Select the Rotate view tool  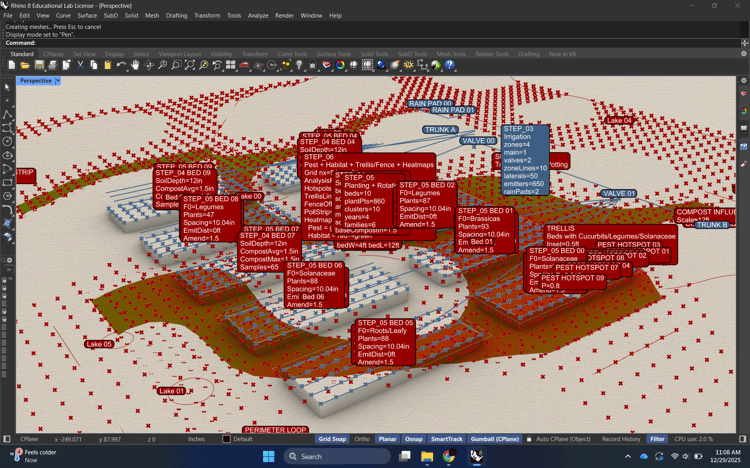(x=149, y=65)
